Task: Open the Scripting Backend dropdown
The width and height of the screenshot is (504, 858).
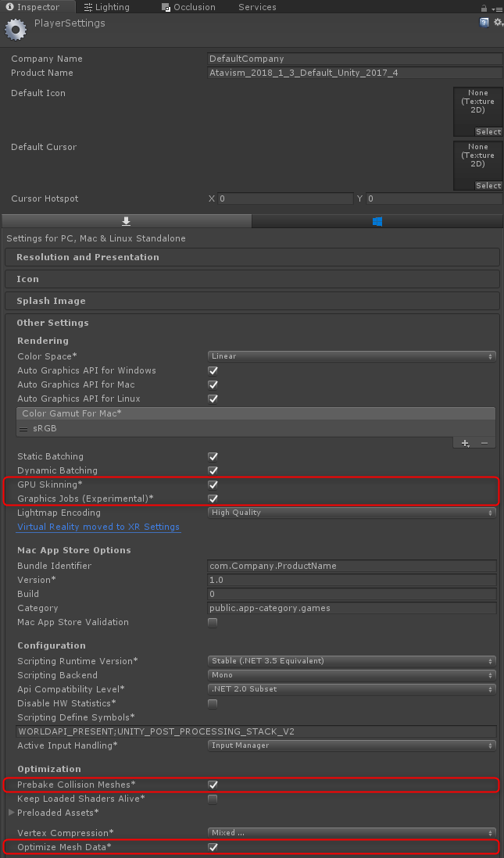Action: (352, 675)
